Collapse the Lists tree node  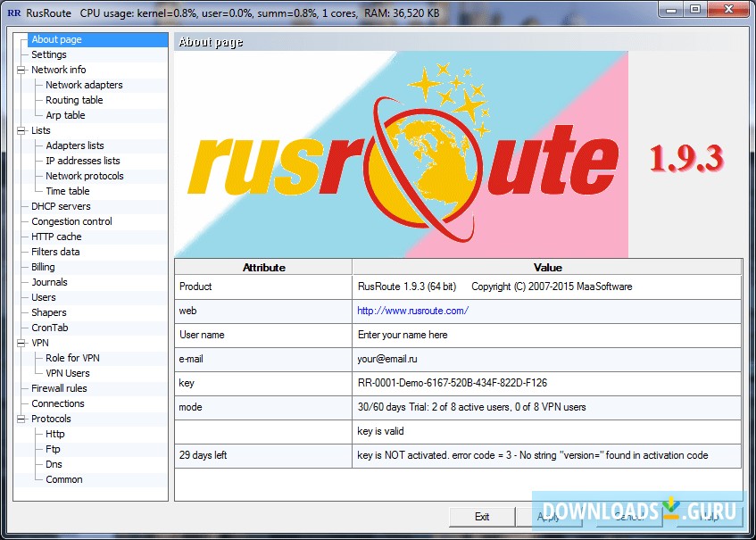21,130
